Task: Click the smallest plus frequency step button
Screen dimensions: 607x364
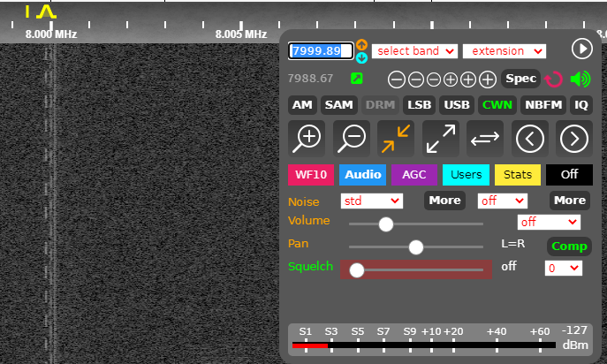Action: pyautogui.click(x=451, y=80)
